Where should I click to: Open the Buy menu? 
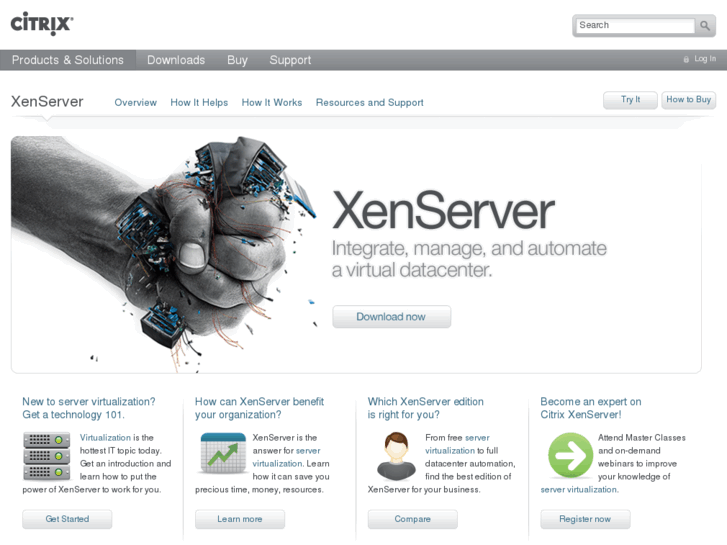(237, 60)
